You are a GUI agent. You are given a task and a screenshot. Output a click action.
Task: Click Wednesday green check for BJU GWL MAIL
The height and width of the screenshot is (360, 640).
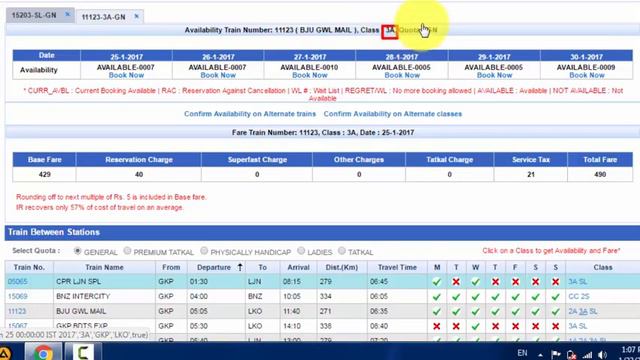point(476,311)
